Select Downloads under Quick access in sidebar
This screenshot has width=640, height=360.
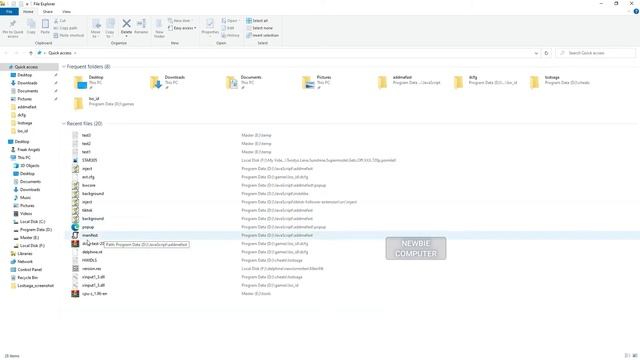tap(27, 83)
